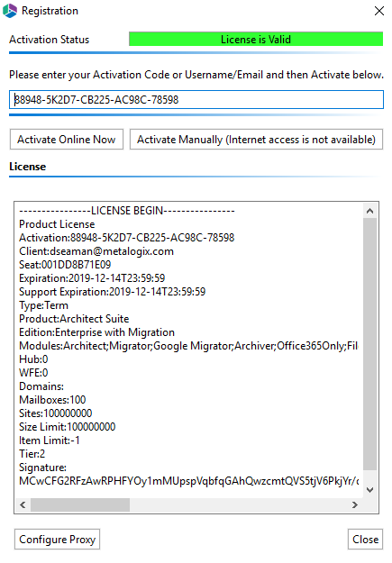Viewport: 392px width, 563px height.
Task: Click the green License is Valid status bar
Action: tap(256, 39)
